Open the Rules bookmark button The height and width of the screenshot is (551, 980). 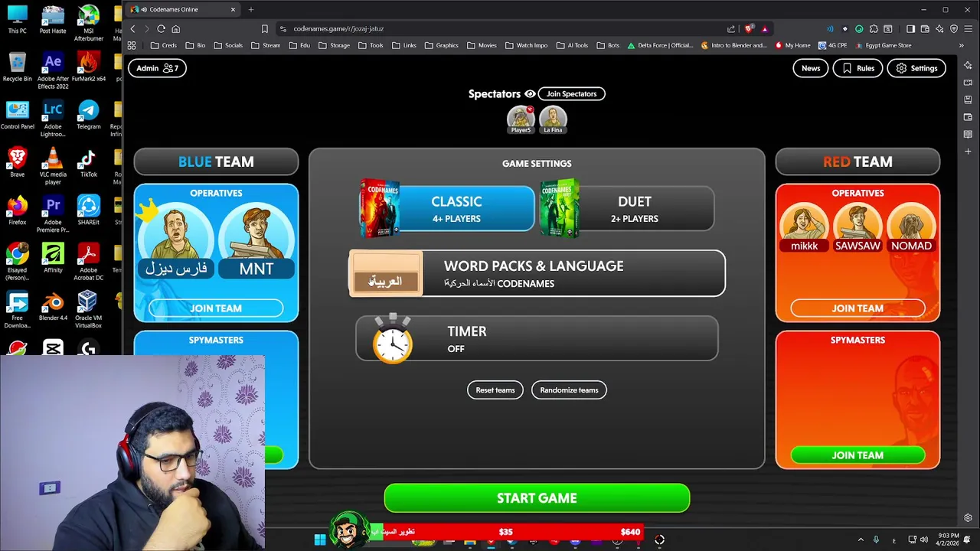tap(857, 68)
